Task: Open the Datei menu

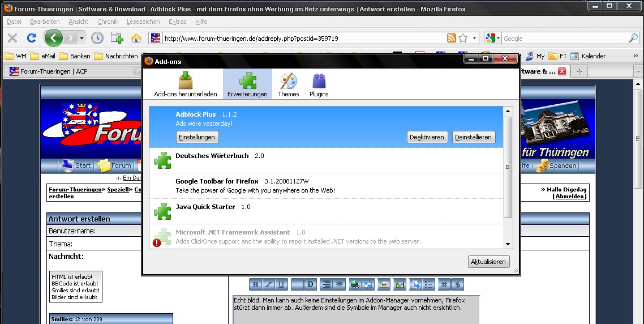Action: click(14, 22)
